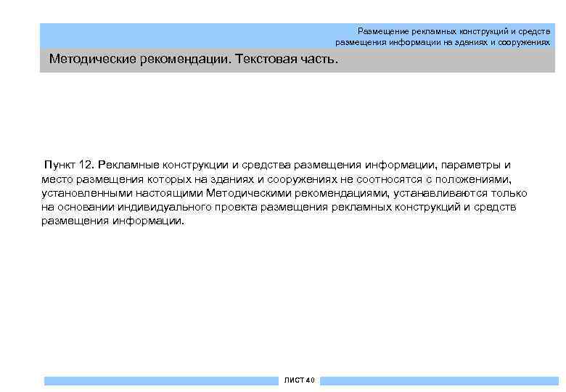
Task: Click the heading 'Методические рекомендации. Текстовая часть.'
Action: [x=194, y=59]
